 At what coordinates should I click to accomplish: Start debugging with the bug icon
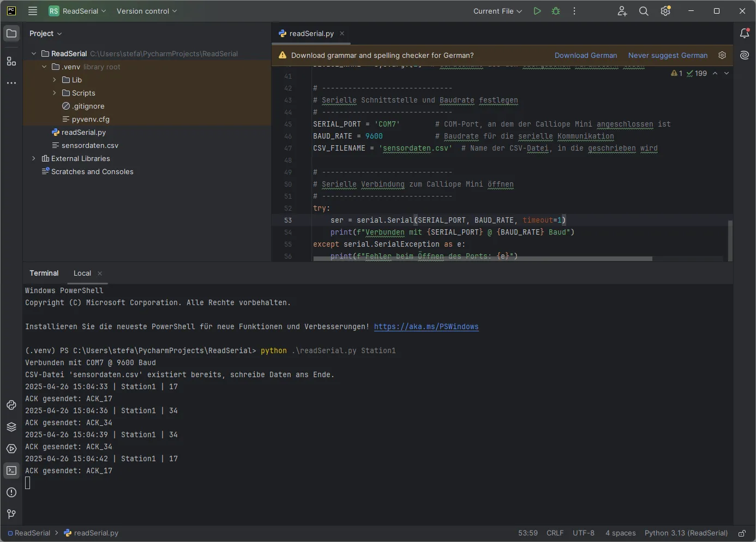click(x=556, y=11)
